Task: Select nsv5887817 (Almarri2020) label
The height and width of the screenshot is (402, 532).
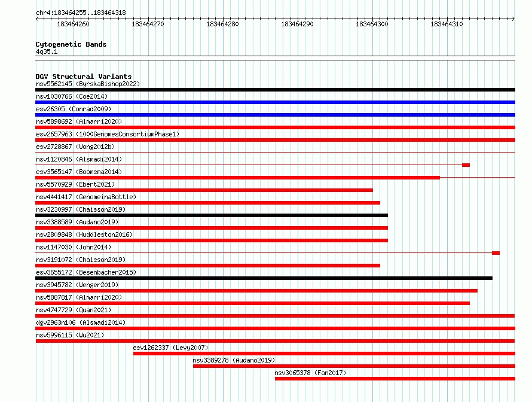Action: (79, 297)
